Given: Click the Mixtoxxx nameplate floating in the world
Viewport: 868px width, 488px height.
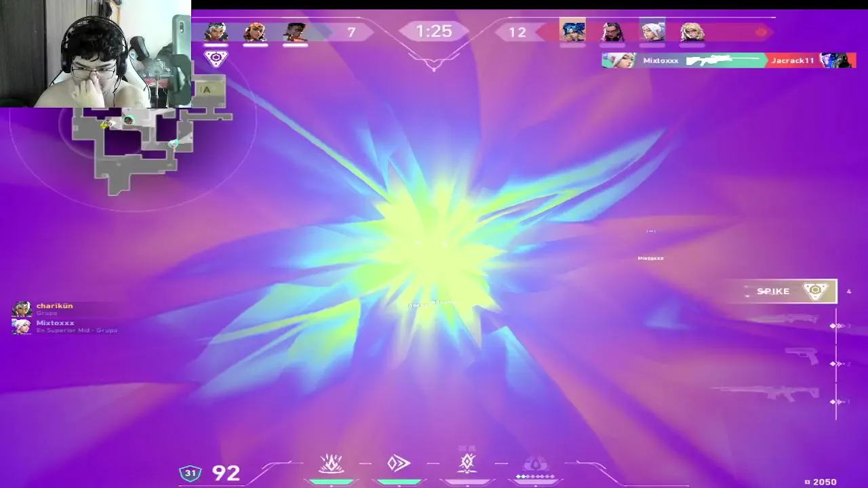Looking at the screenshot, I should (x=650, y=258).
